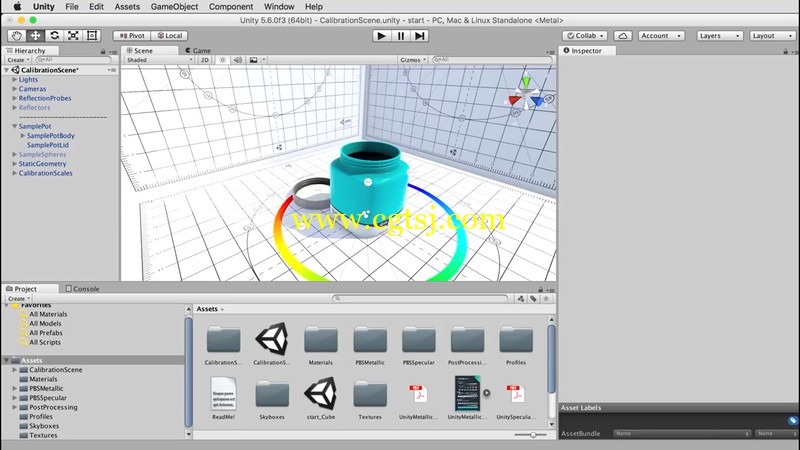The height and width of the screenshot is (450, 800).
Task: Open the Apple menu
Action: pos(17,7)
